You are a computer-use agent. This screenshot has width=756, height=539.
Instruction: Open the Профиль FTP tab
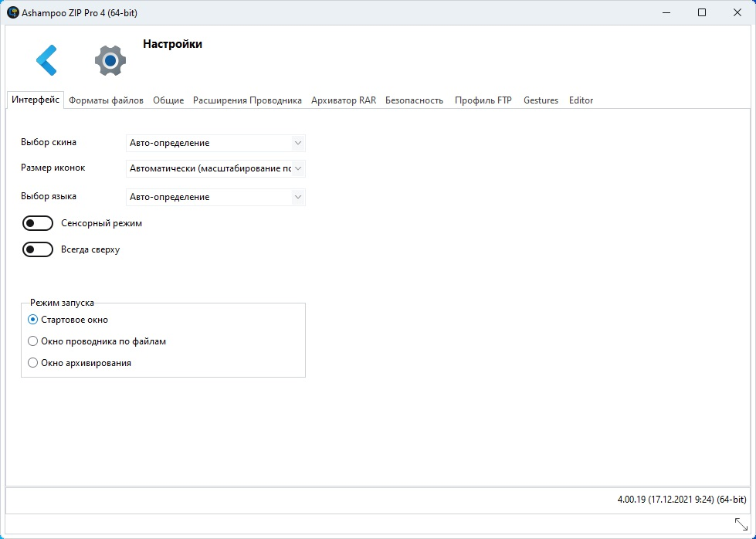click(483, 100)
